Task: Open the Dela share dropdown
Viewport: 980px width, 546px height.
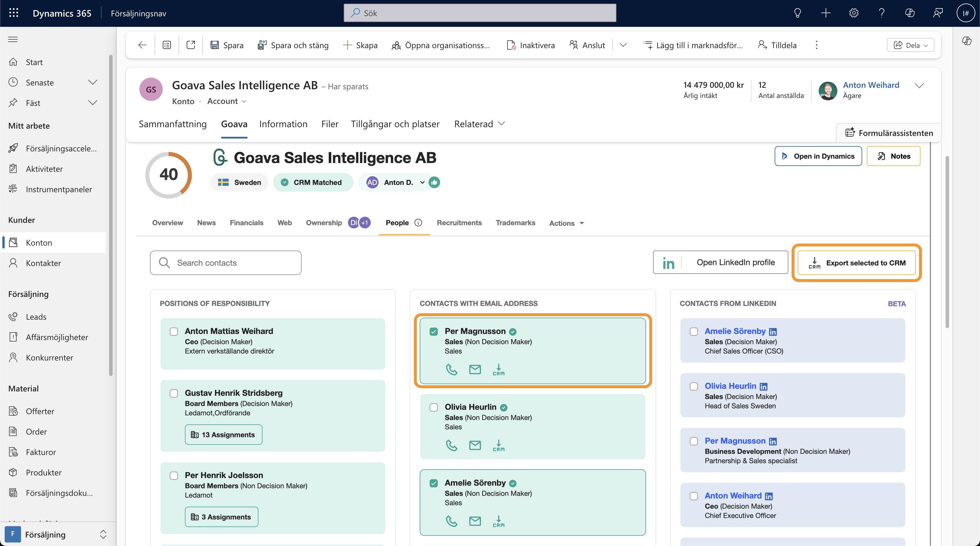Action: point(910,45)
